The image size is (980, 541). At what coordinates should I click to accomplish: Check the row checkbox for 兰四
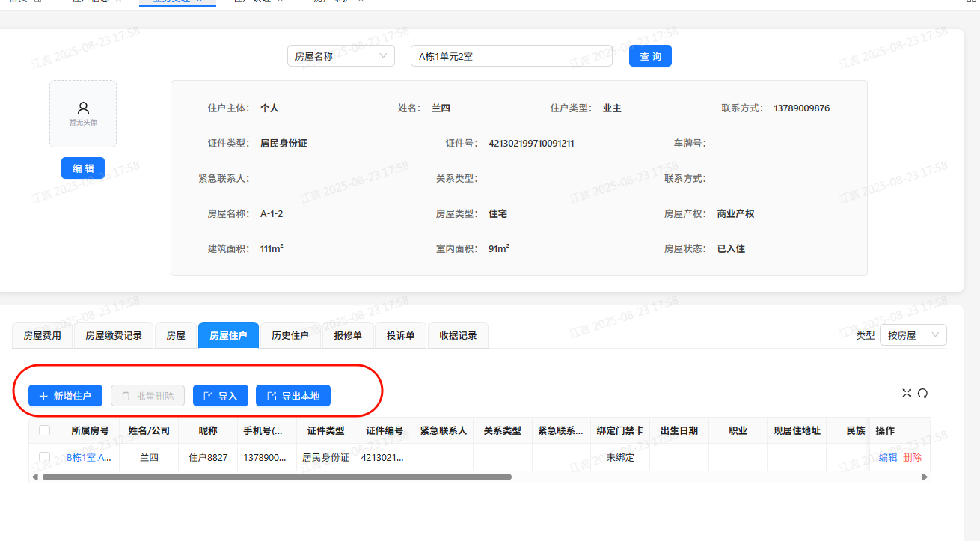(44, 457)
